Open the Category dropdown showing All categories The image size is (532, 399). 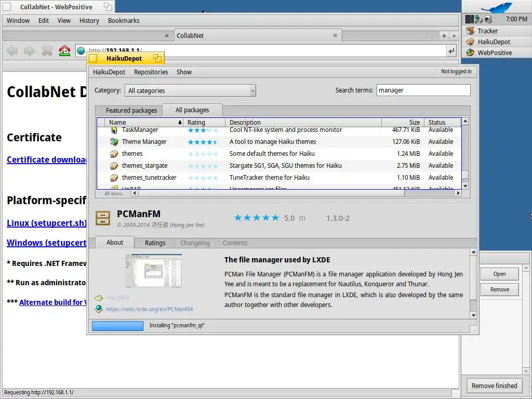tap(190, 90)
